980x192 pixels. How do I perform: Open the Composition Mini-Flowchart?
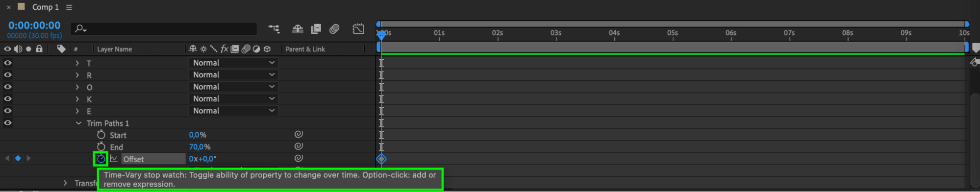(274, 29)
